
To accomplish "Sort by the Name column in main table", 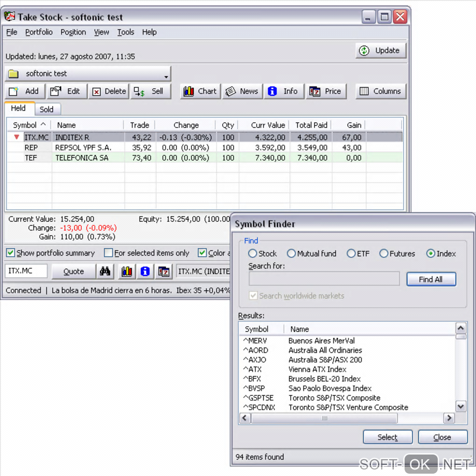I will point(87,125).
